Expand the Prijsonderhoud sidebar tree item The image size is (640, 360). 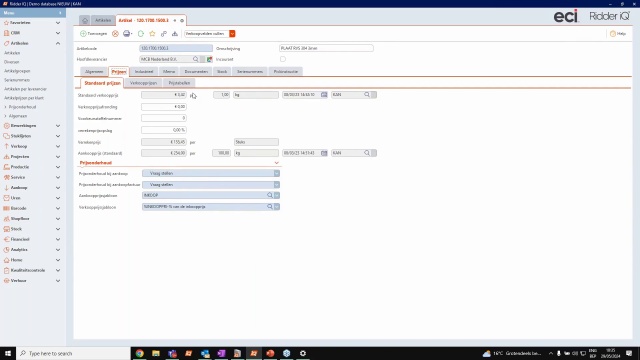tap(5, 107)
